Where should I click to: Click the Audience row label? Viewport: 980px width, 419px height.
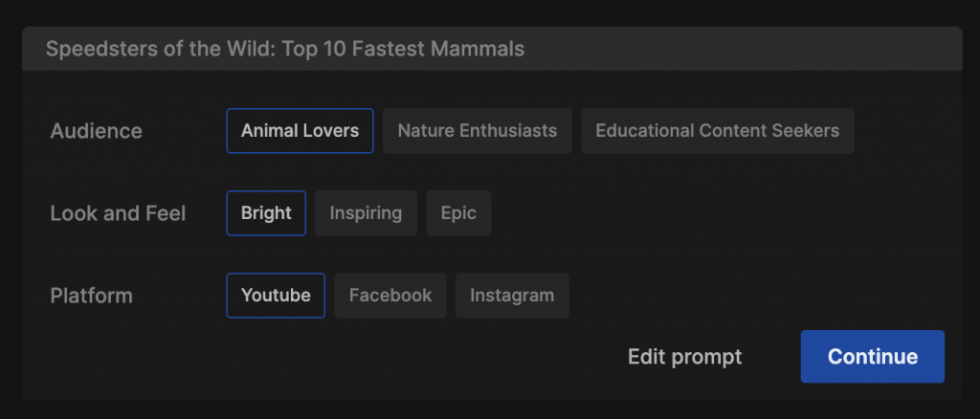pyautogui.click(x=96, y=131)
